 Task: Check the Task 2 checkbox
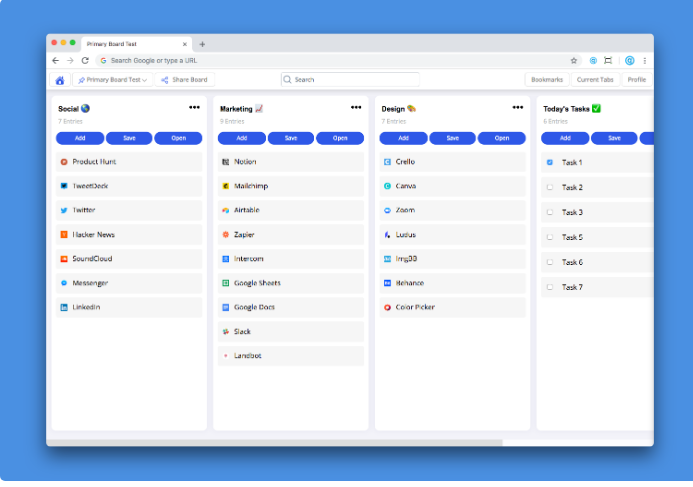pyautogui.click(x=550, y=187)
